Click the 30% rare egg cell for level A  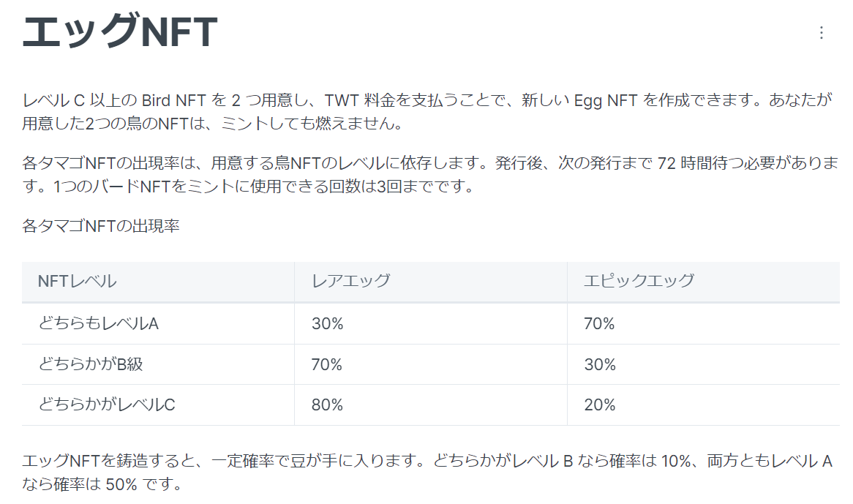(x=328, y=323)
